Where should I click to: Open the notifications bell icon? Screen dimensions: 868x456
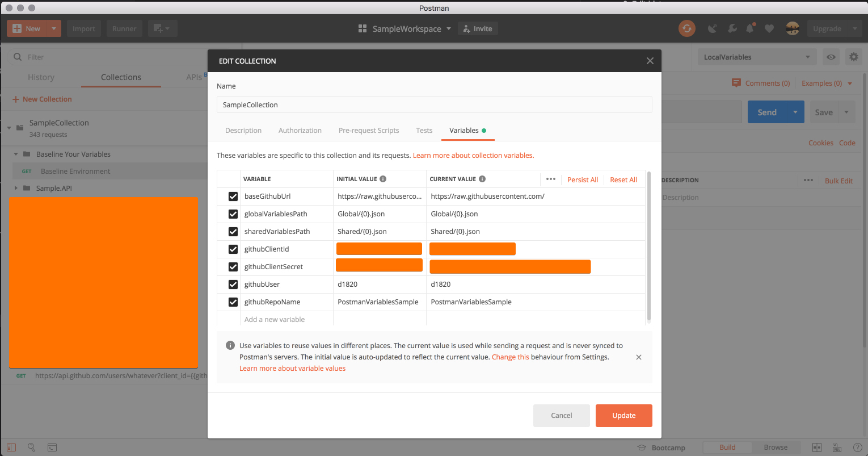[x=751, y=28]
